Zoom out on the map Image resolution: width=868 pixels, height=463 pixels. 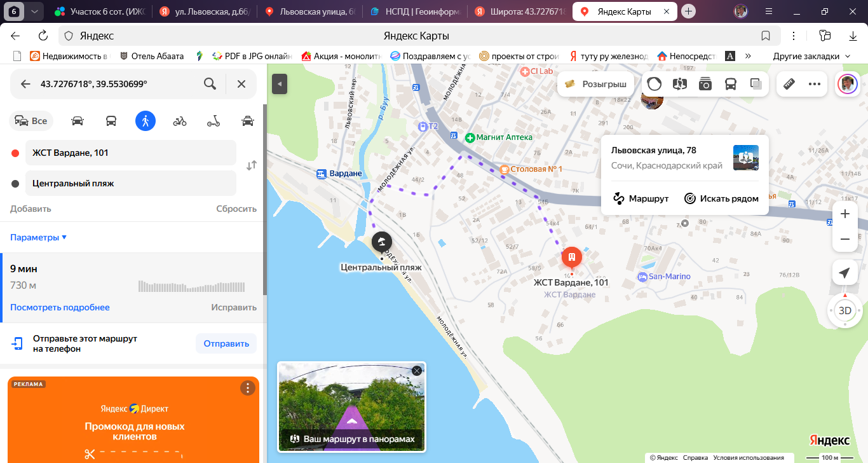click(845, 239)
